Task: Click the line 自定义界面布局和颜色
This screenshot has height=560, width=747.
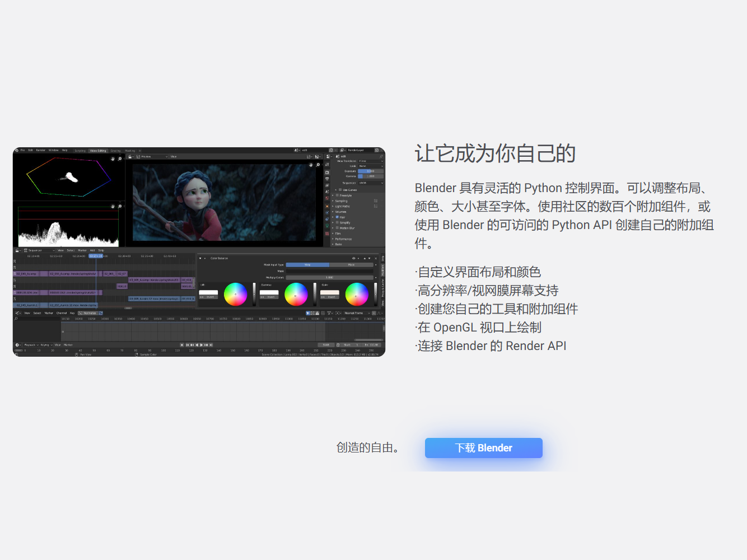Action: point(478,272)
